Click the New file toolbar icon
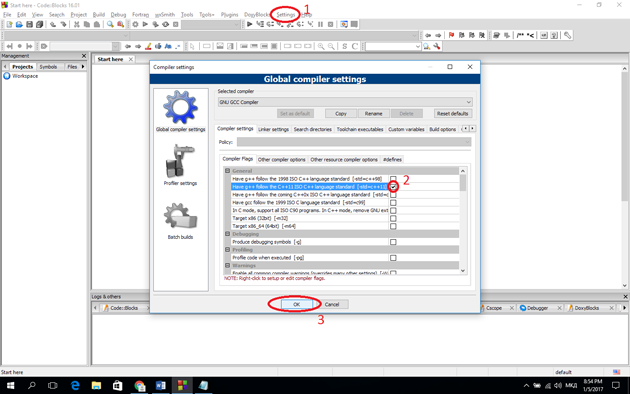Viewport: 630px width, 394px height. (9, 24)
